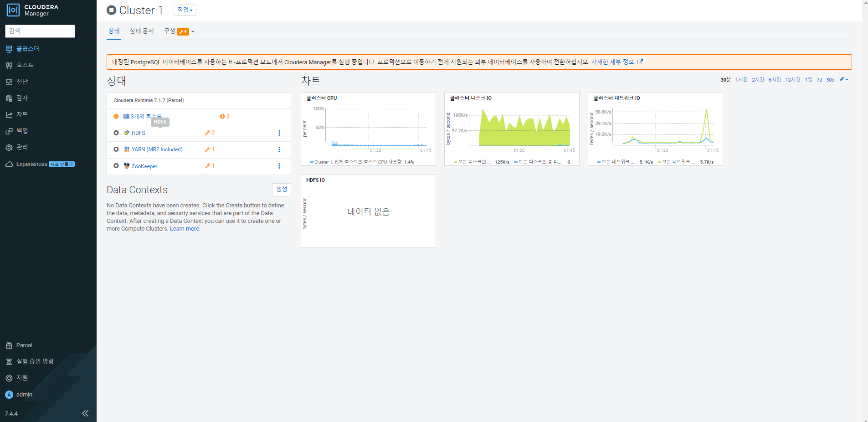
Task: Set time range to 1시간
Action: point(741,80)
